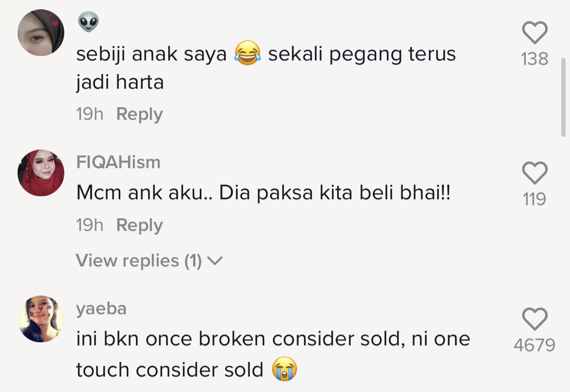
Task: Open the FIQAHism username link
Action: 118,162
